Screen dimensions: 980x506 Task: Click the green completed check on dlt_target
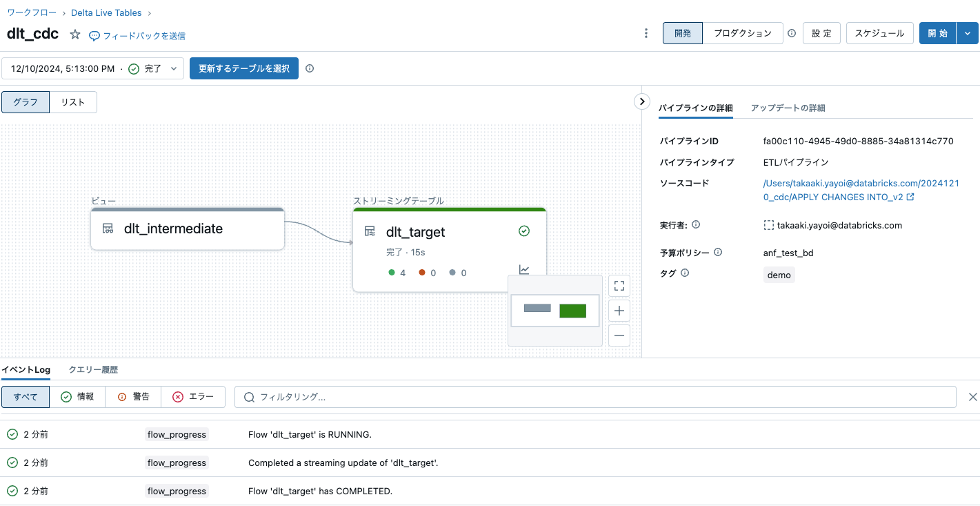pyautogui.click(x=524, y=231)
